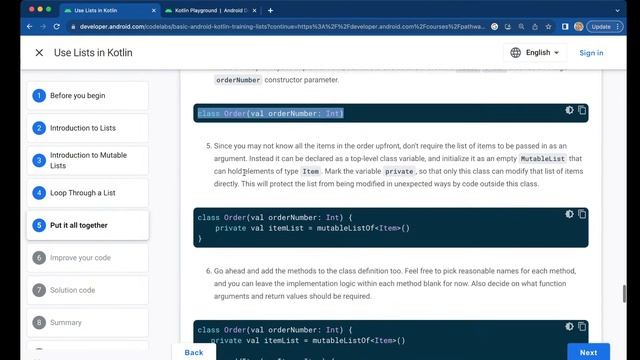Open the browser profile avatar
The height and width of the screenshot is (360, 640).
[x=578, y=27]
